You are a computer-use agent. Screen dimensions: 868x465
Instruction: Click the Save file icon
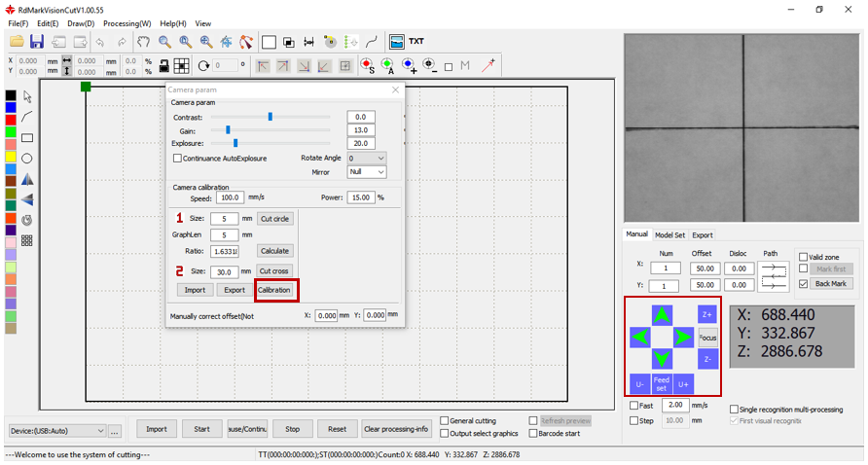[37, 42]
